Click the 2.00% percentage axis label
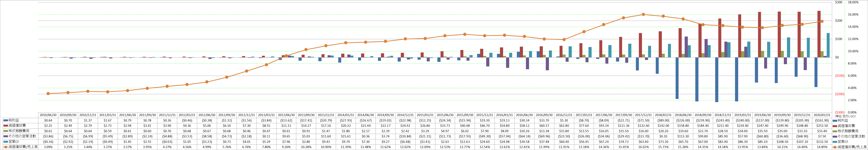 coord(852,100)
